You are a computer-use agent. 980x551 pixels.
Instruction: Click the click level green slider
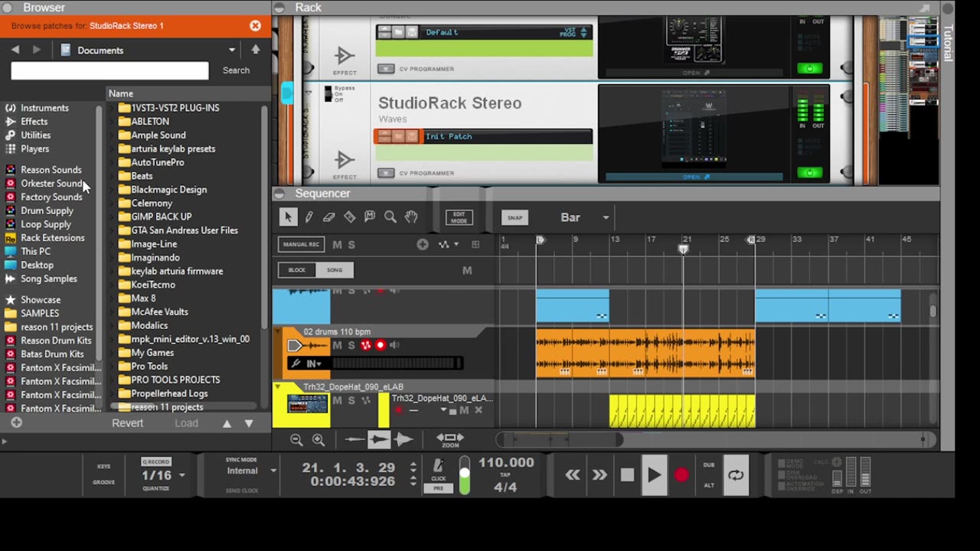click(x=464, y=476)
